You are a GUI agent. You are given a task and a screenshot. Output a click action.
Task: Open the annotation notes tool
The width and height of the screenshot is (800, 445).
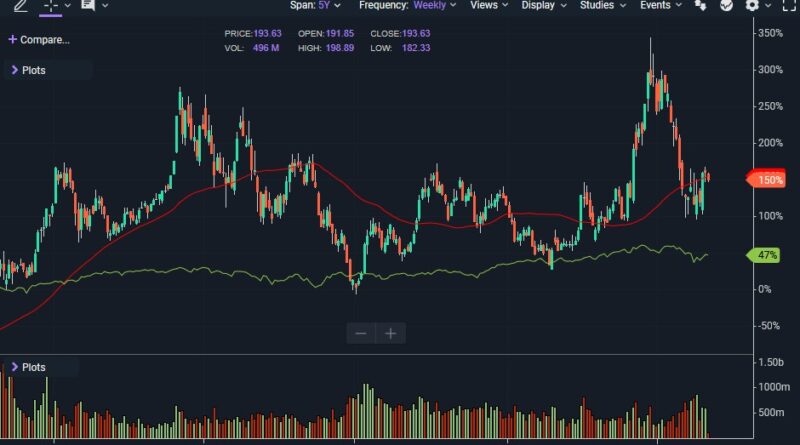click(x=88, y=5)
